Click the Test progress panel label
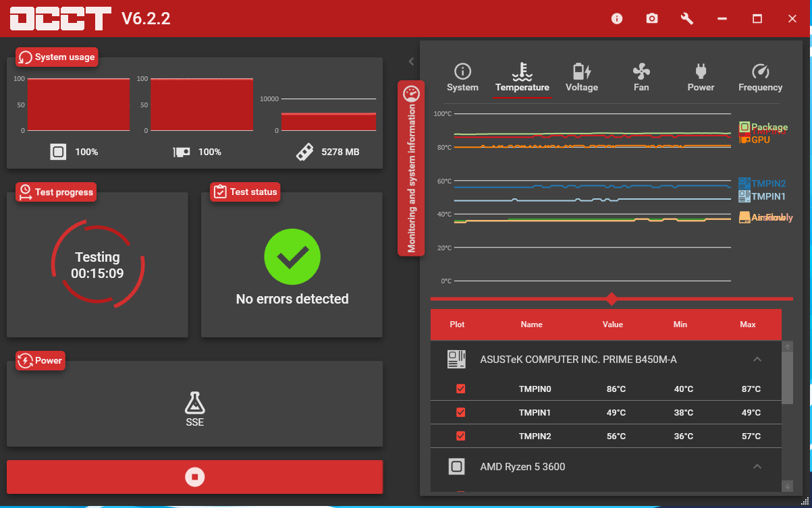 [x=56, y=192]
